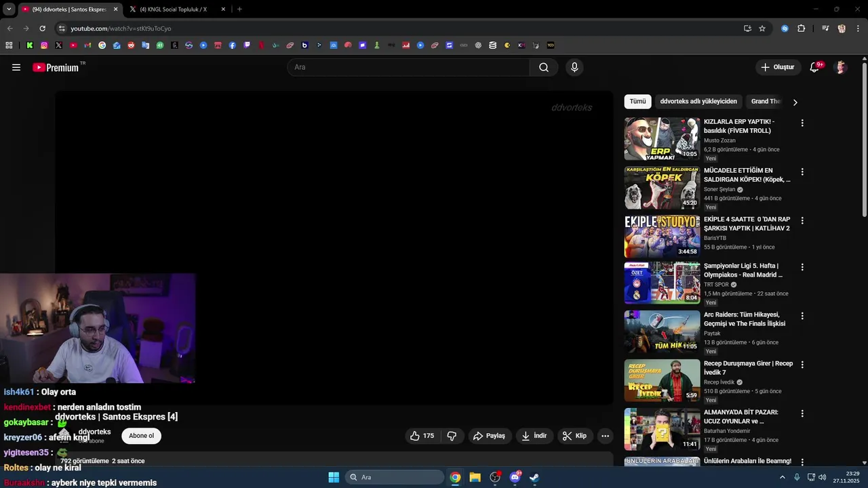The height and width of the screenshot is (488, 868).
Task: Open Chrome three-dot menu
Action: pos(859,28)
